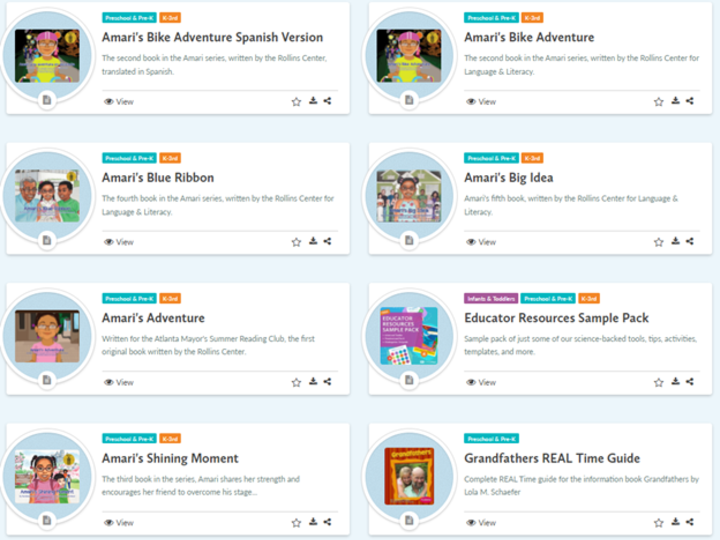Download Amari's Blue Ribbon
The height and width of the screenshot is (540, 720).
point(313,241)
